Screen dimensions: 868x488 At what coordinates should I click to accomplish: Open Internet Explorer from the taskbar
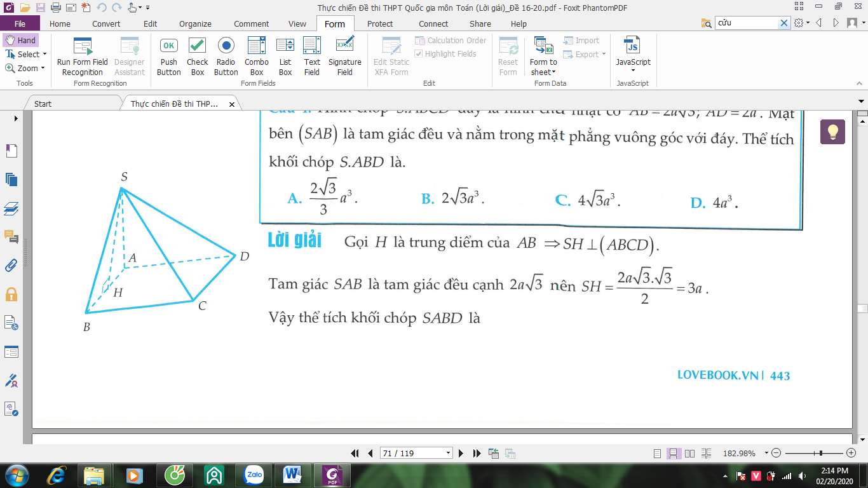tap(56, 475)
